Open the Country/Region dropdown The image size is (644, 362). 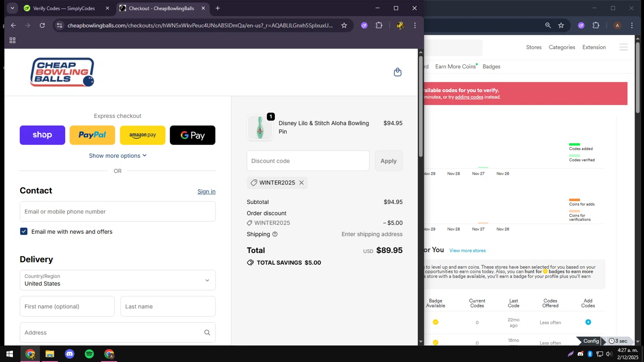tap(118, 280)
